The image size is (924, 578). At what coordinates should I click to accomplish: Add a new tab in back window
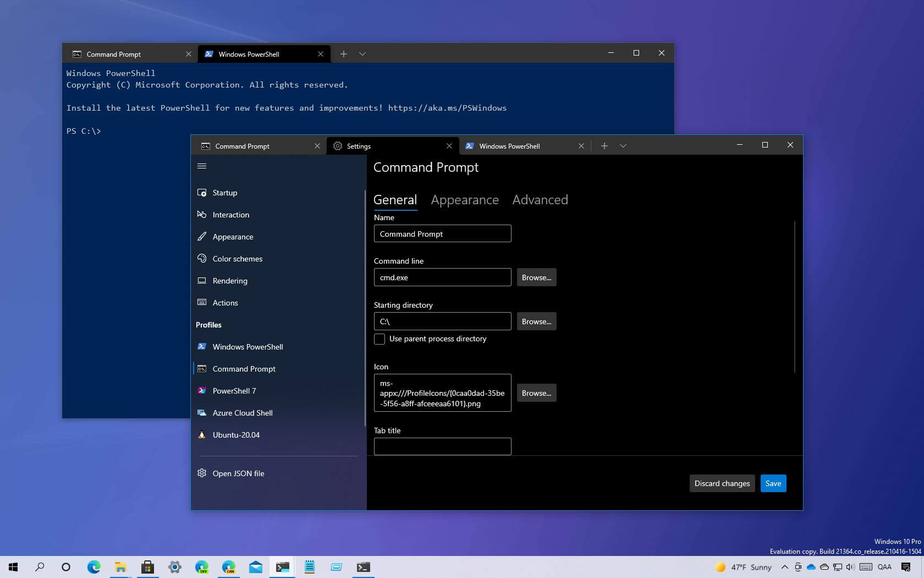(x=344, y=54)
